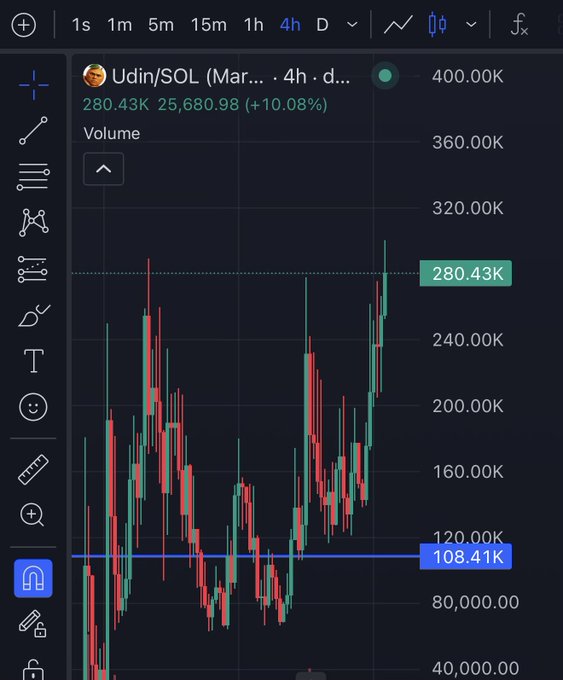
Task: Open the position forecasting tool icon
Action: pos(33,269)
